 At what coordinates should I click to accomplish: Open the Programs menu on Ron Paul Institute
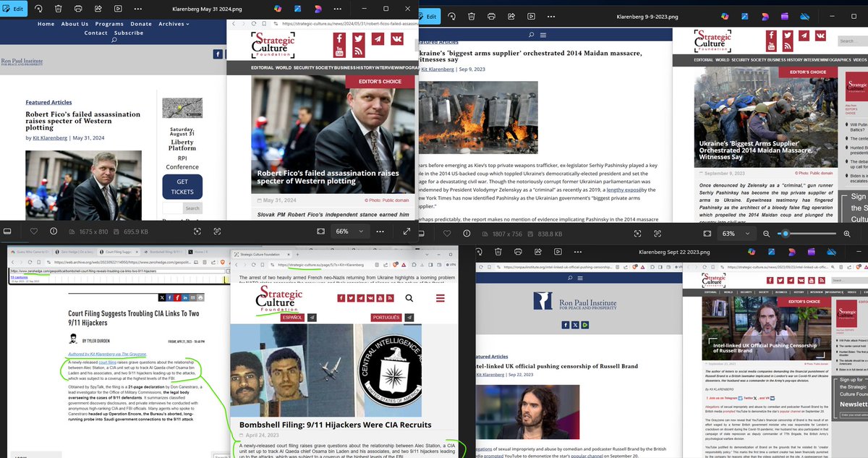110,24
